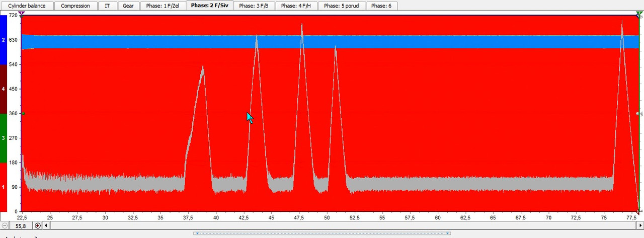Click the 540 label on vertical axis

14,64
